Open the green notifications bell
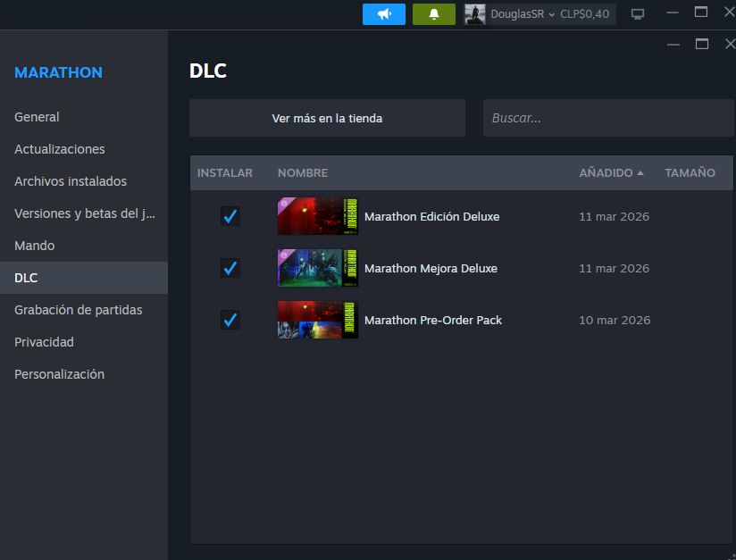This screenshot has width=736, height=560. pyautogui.click(x=434, y=14)
